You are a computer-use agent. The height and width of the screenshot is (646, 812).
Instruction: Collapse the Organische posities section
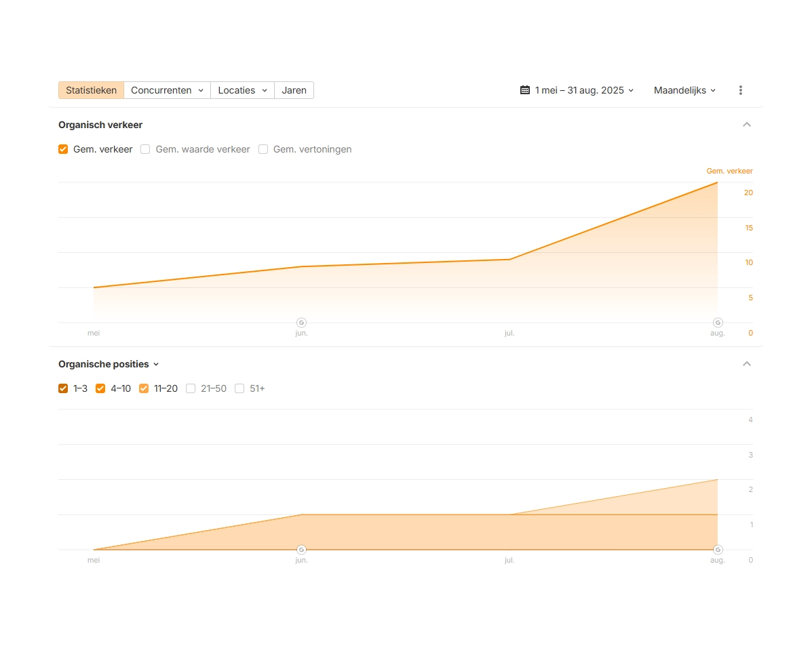pos(746,364)
